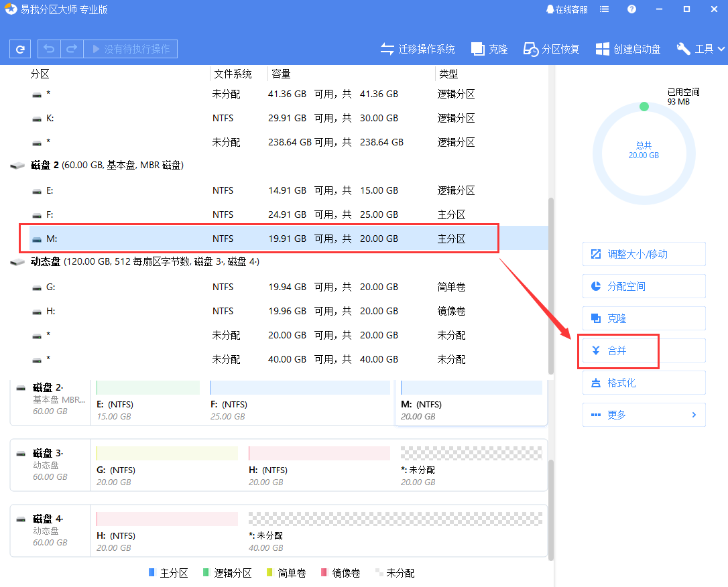Click the 合并 merge button
Viewport: 728px width, 587px height.
click(618, 350)
